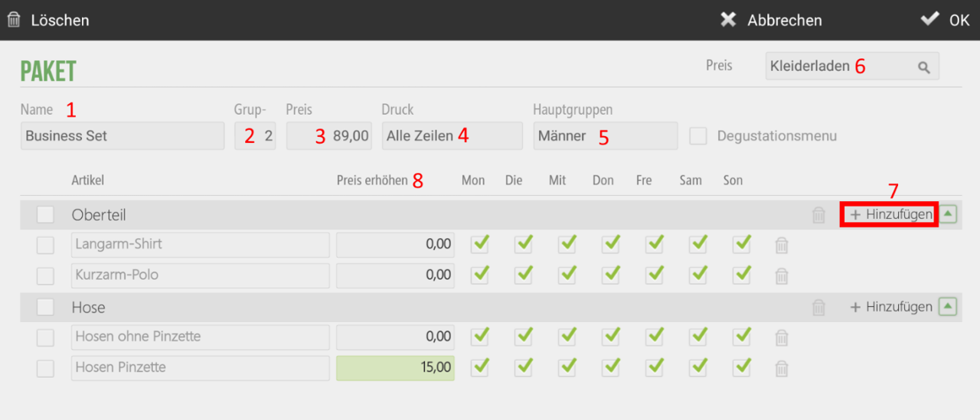The height and width of the screenshot is (420, 980).
Task: Click the search magnifier in Kleiderladen field
Action: (924, 67)
